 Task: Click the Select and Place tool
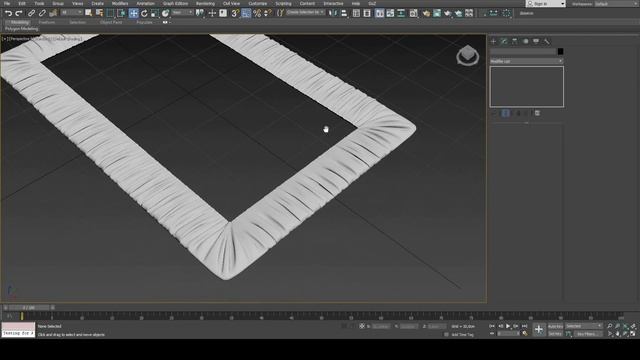pyautogui.click(x=165, y=13)
